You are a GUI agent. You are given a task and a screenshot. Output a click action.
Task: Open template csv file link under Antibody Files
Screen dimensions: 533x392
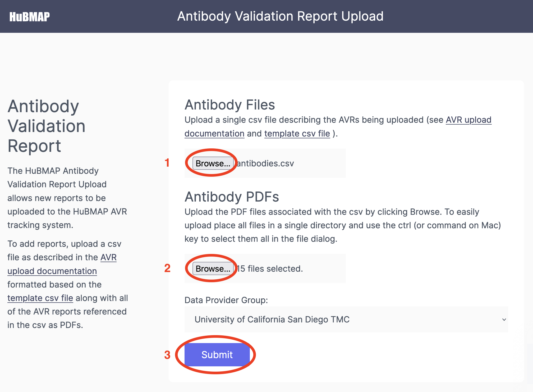[297, 134]
